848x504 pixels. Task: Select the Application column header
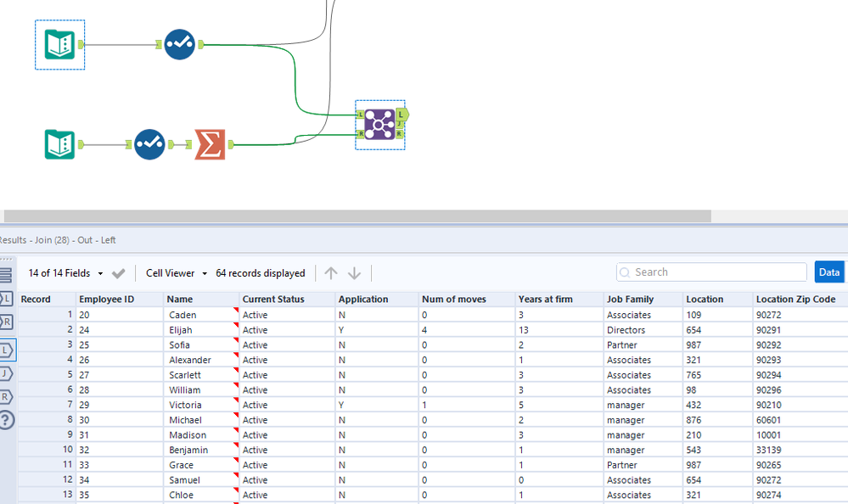tap(377, 299)
